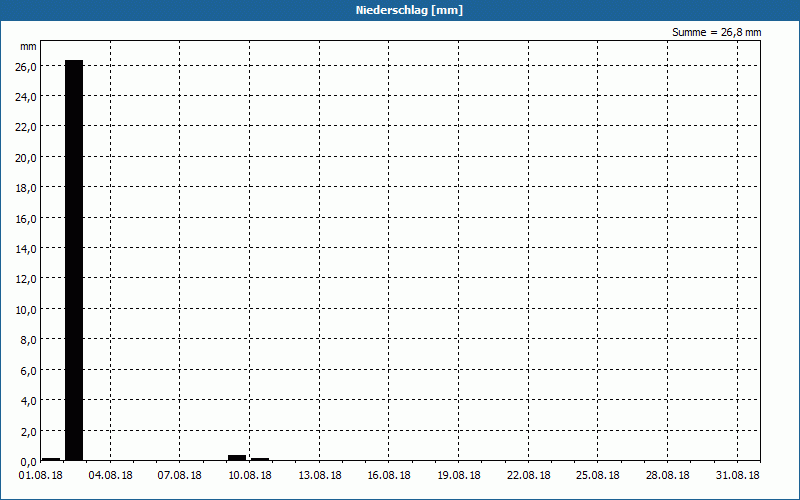Click the 19.08.18 date label
Viewport: 800px width, 500px height.
point(459,476)
